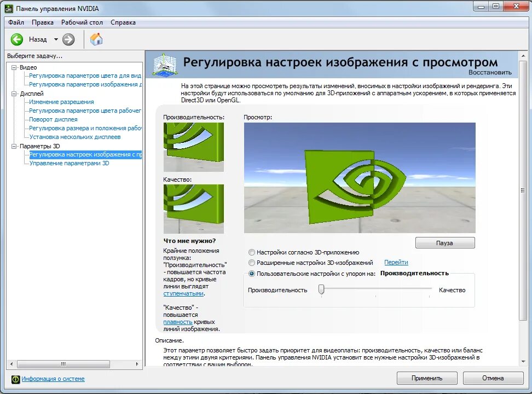
Task: Open the Файл menu
Action: 16,22
